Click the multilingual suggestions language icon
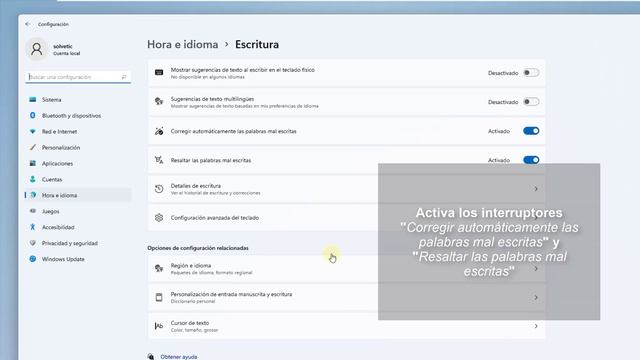640x360 pixels. tap(159, 102)
